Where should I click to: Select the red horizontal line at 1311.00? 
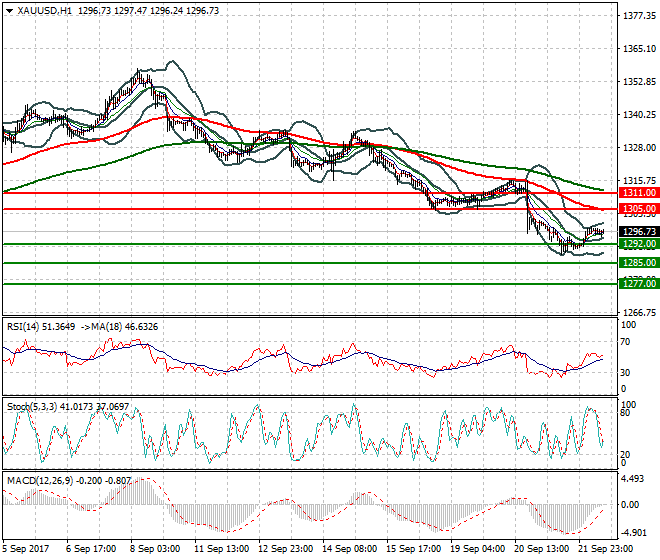coord(310,193)
